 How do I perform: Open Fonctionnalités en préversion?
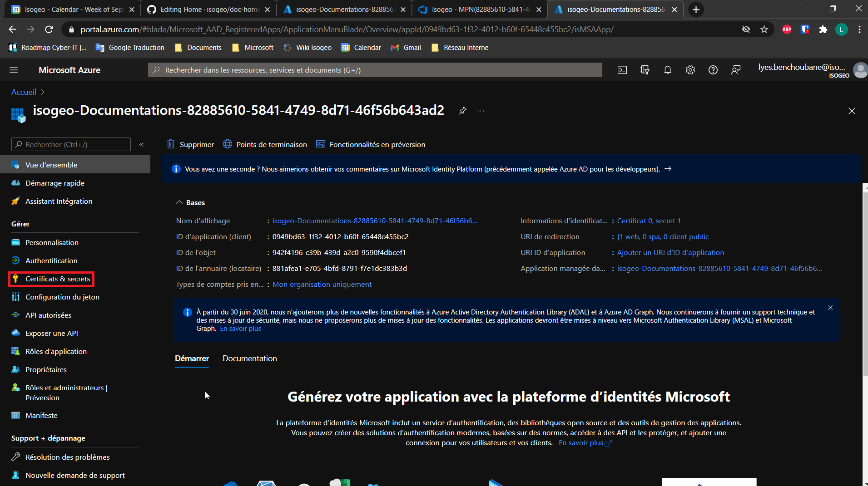[371, 144]
